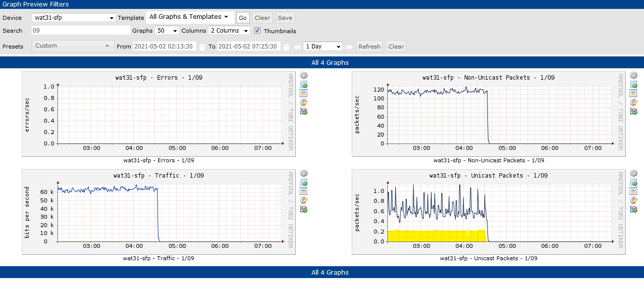Click into the Search field containing 09

tap(80, 31)
